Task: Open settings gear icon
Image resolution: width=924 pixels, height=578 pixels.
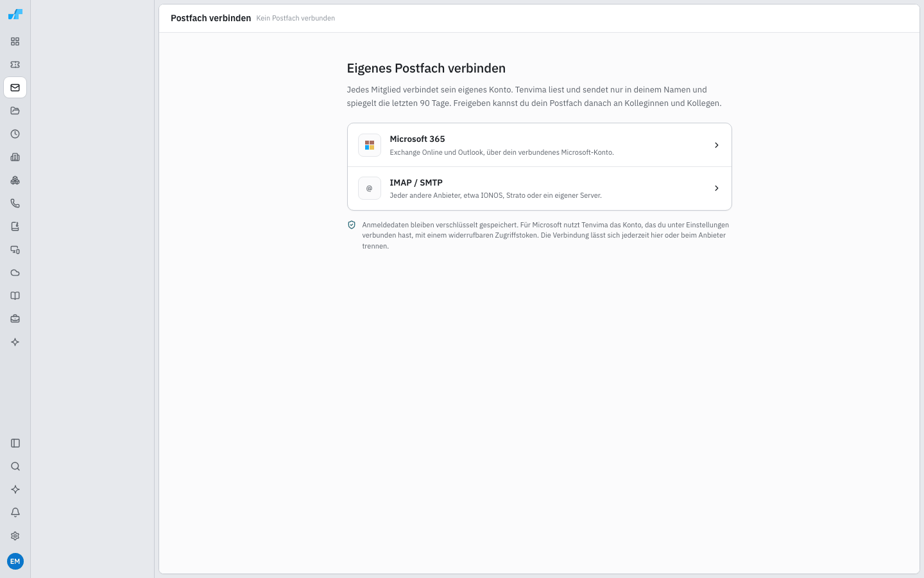Action: pyautogui.click(x=15, y=536)
